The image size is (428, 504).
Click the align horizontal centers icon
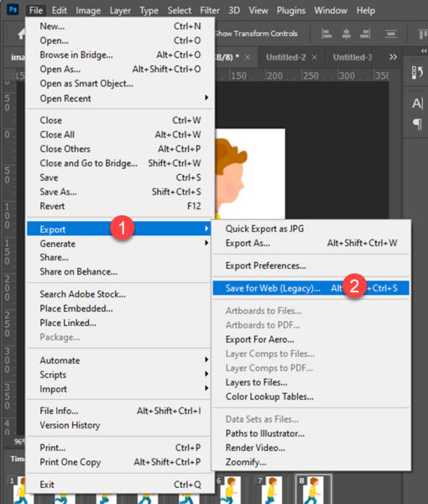pyautogui.click(x=346, y=34)
